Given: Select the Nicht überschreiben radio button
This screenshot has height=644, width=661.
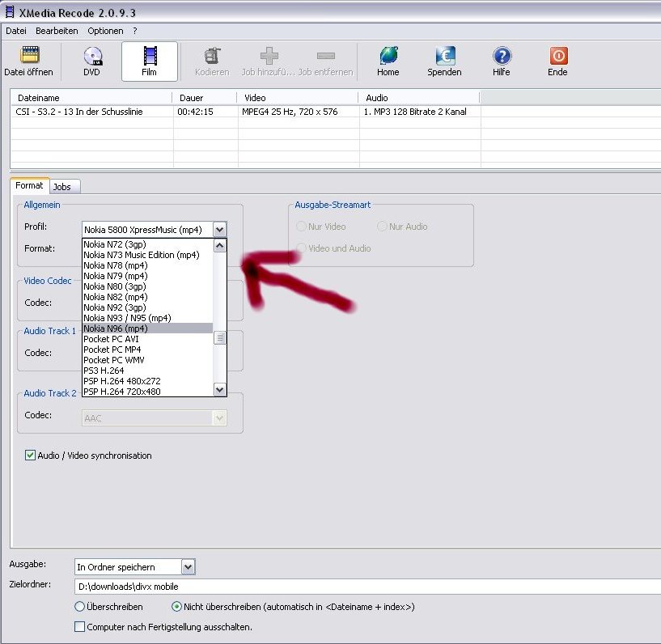Looking at the screenshot, I should [x=176, y=607].
